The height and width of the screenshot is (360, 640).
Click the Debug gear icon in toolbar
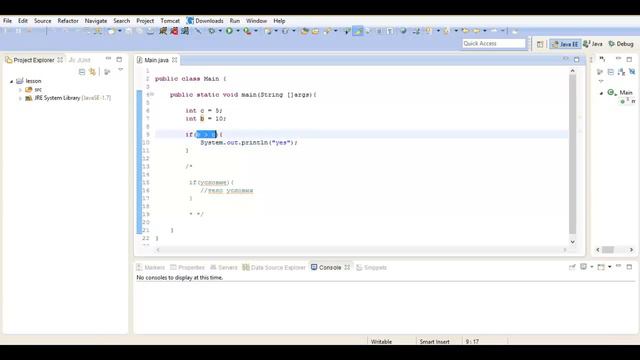[x=211, y=31]
